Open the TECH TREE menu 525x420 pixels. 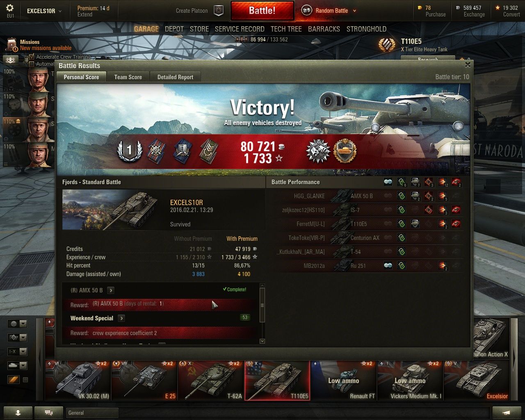286,29
